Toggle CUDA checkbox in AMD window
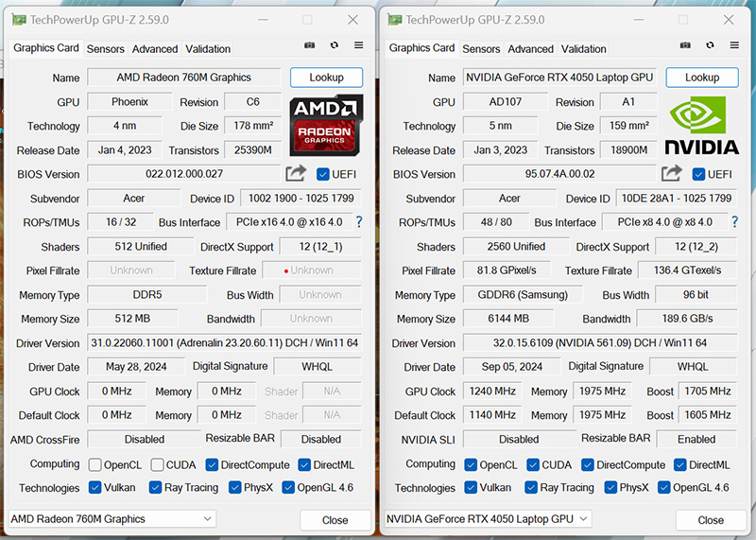 click(x=157, y=464)
